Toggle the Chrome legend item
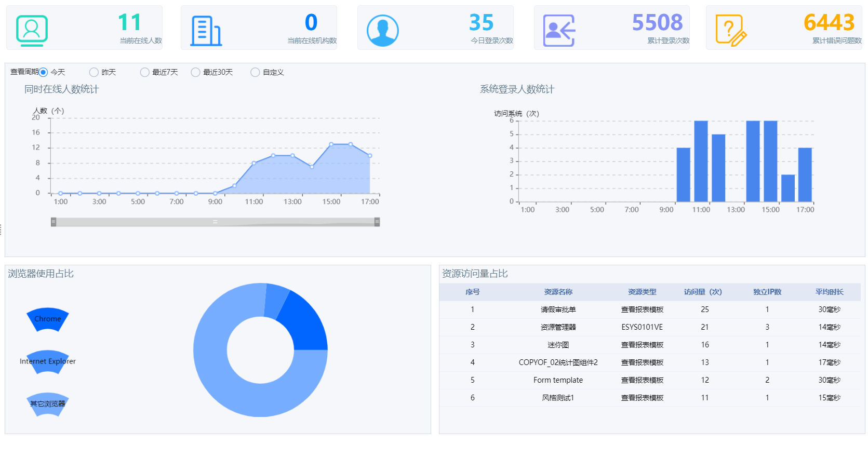This screenshot has width=868, height=459. (x=47, y=319)
